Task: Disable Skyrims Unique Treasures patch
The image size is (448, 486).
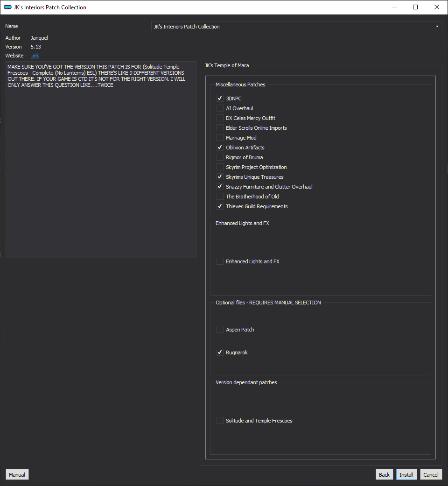Action: point(220,177)
